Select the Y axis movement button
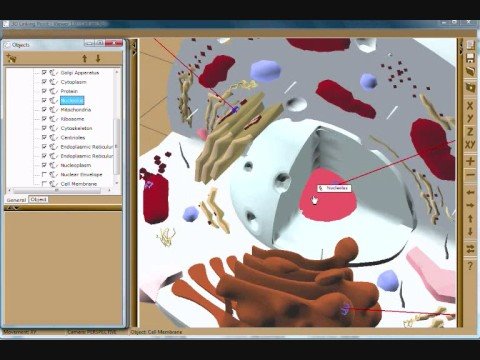The height and width of the screenshot is (360, 480). [x=470, y=118]
